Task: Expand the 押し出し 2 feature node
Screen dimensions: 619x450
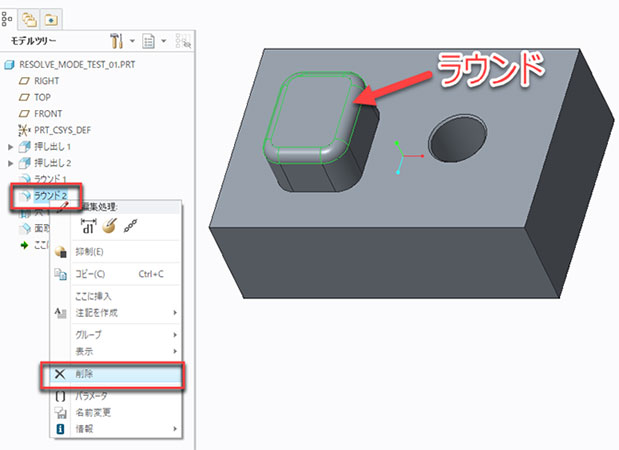Action: (x=11, y=162)
